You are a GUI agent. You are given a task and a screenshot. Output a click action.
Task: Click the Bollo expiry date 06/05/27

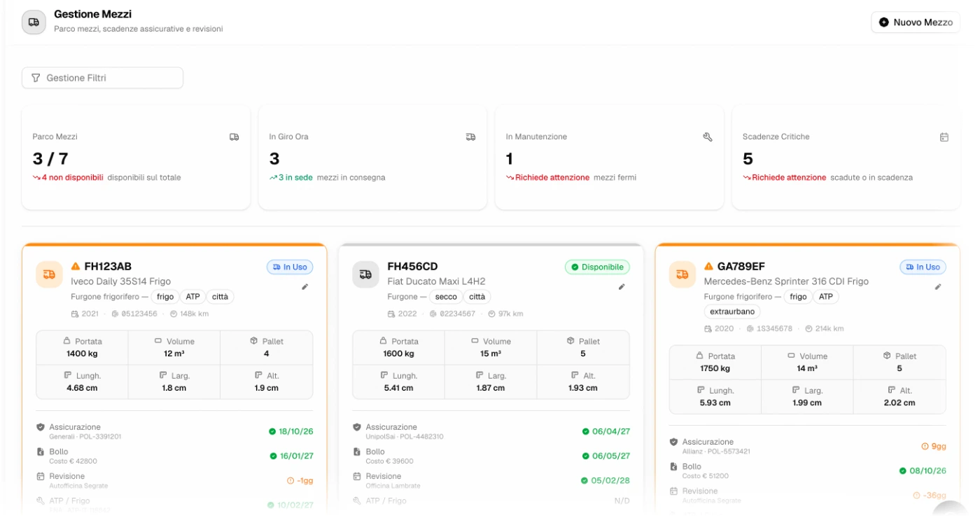coord(611,456)
